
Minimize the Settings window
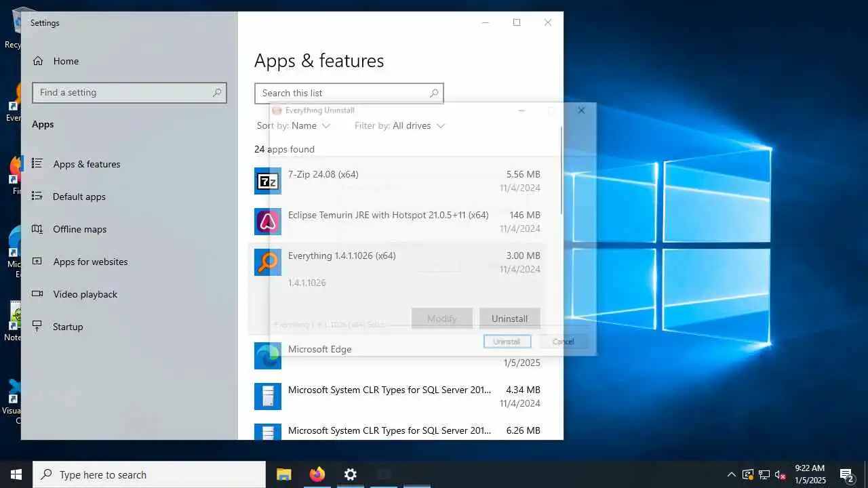coord(486,22)
